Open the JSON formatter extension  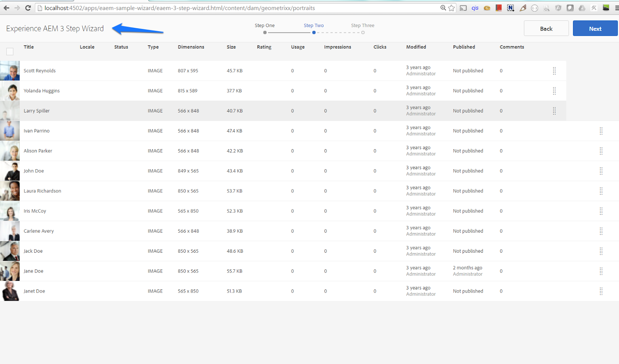(x=534, y=8)
